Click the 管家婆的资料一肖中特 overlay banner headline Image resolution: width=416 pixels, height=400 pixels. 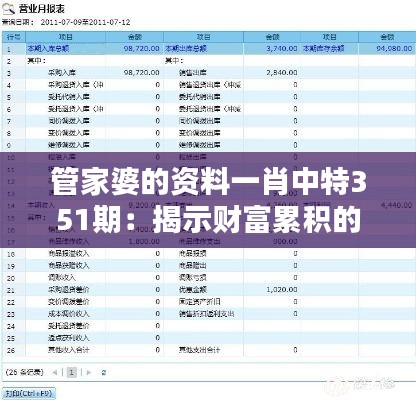pos(209,200)
